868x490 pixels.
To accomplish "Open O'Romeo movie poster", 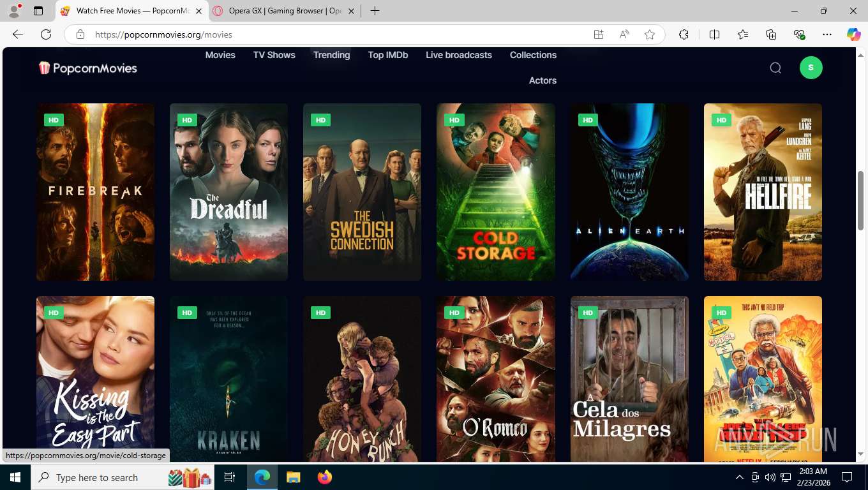I will coord(496,379).
